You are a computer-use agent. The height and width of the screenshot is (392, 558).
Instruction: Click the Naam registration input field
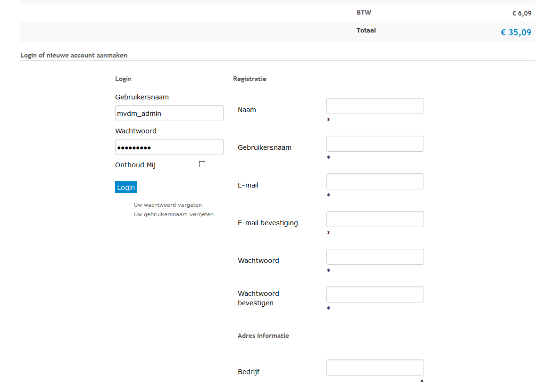[375, 106]
